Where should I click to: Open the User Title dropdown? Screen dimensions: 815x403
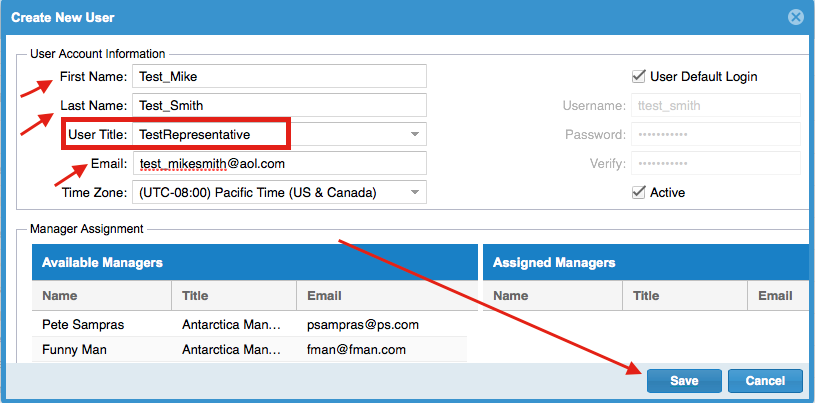coord(414,134)
